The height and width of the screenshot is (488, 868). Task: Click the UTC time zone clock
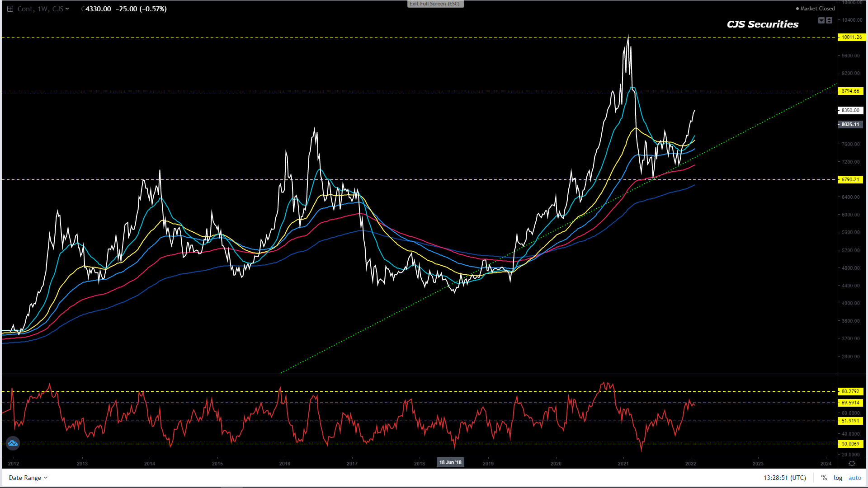point(785,478)
